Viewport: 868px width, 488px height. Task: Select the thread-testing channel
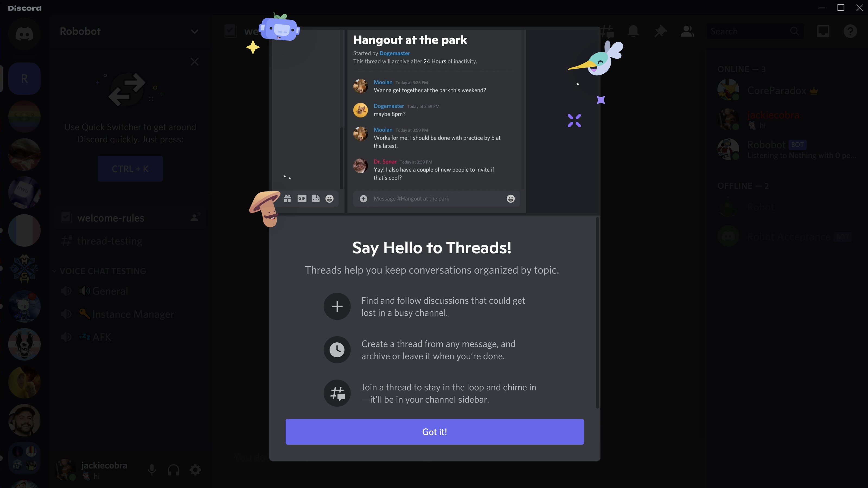(x=109, y=241)
